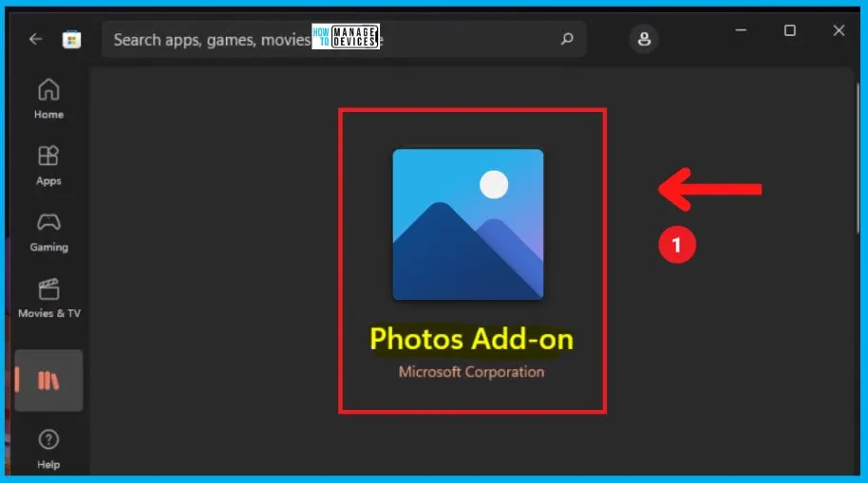Click the search magnifier icon

pos(567,39)
